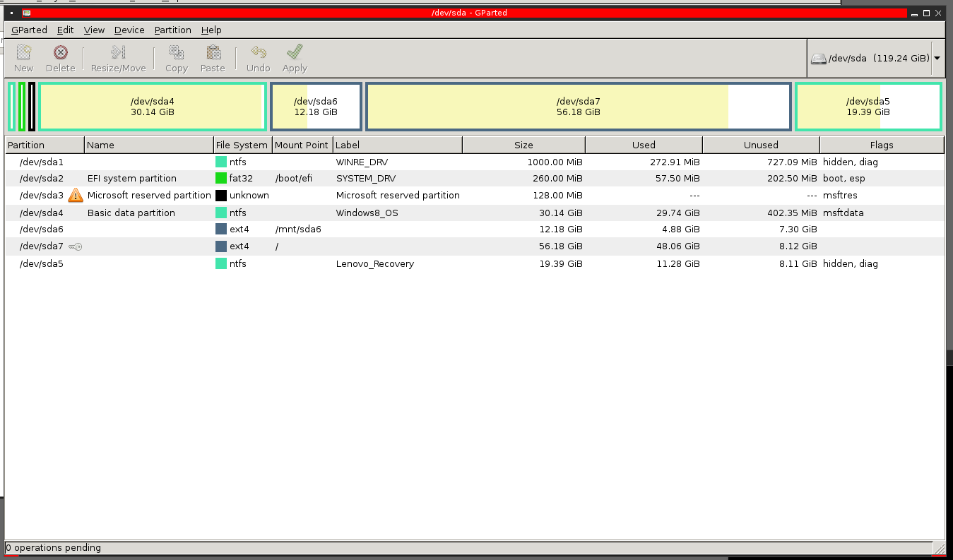This screenshot has height=560, width=953.
Task: Click the Windows8_OS label cell
Action: pos(367,213)
